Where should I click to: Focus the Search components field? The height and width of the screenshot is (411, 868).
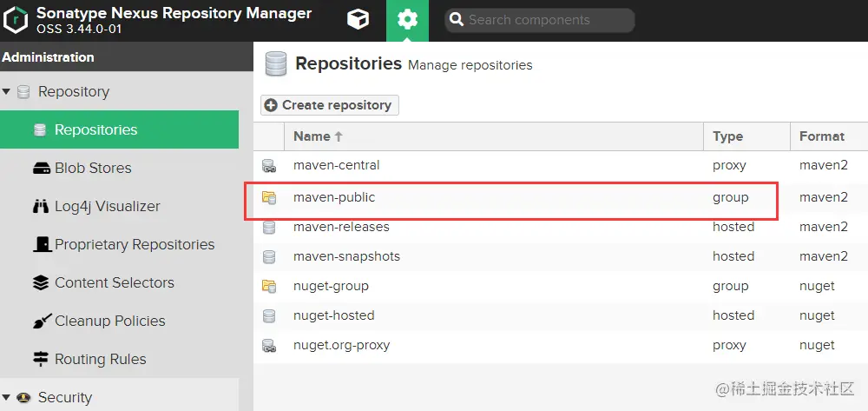[x=540, y=20]
